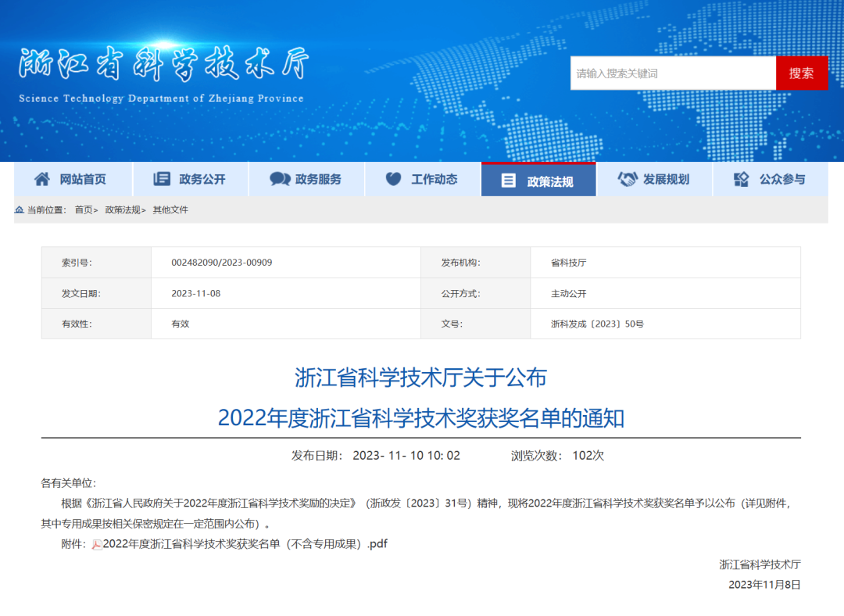Viewport: 844px width, 616px height.
Task: Click the PDF icon before the attachment
Action: pyautogui.click(x=97, y=545)
